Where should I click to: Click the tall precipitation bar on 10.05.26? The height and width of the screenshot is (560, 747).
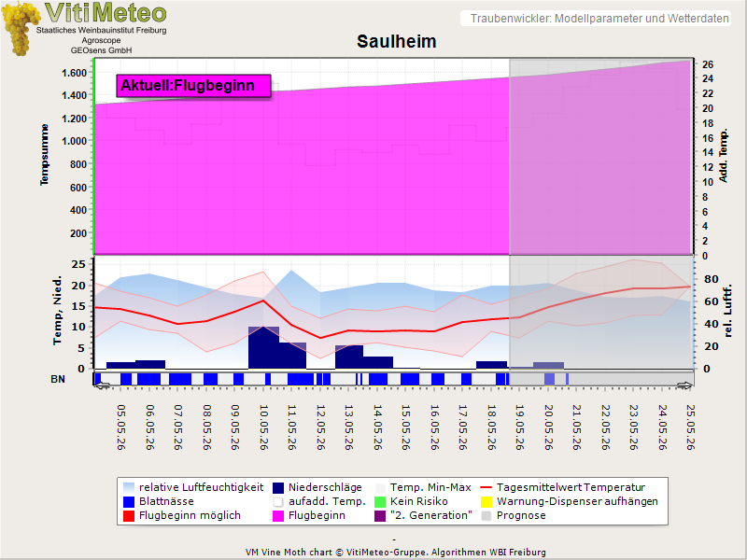(264, 347)
